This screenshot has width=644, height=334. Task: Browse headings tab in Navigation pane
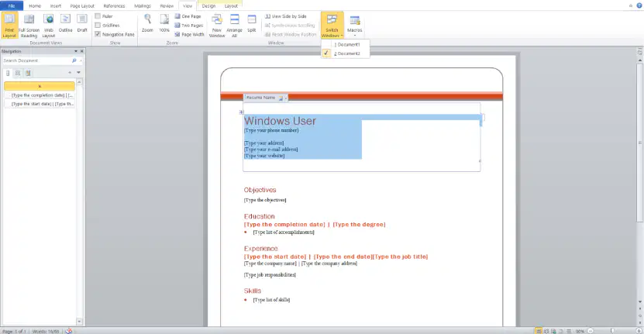click(x=8, y=73)
